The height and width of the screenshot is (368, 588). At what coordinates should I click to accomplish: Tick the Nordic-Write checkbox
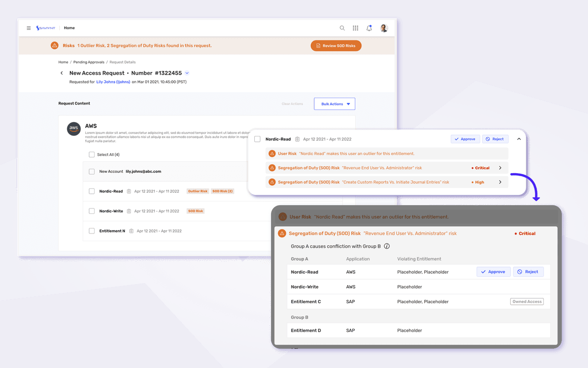[92, 211]
